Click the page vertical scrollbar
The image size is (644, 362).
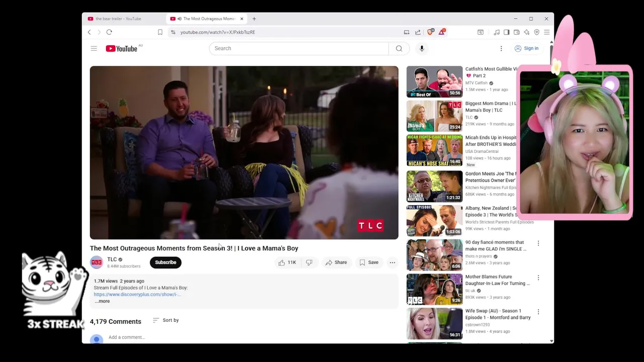552,191
